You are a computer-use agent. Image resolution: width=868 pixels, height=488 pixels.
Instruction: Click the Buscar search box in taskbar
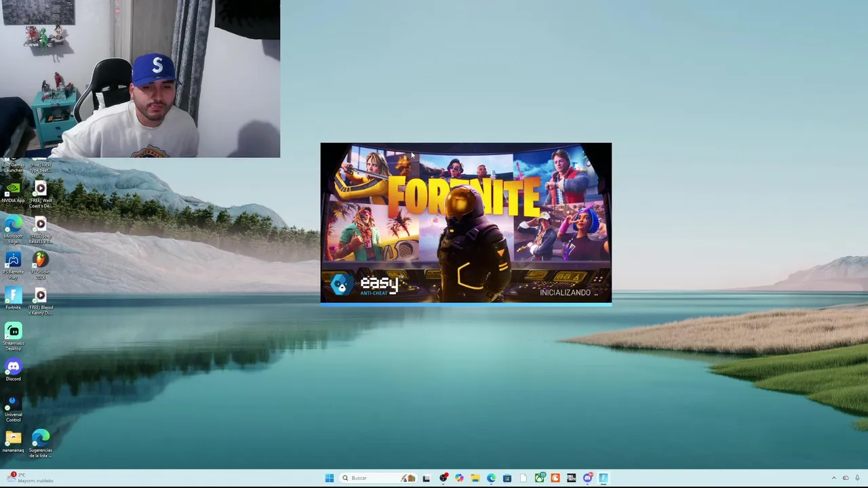pos(377,478)
